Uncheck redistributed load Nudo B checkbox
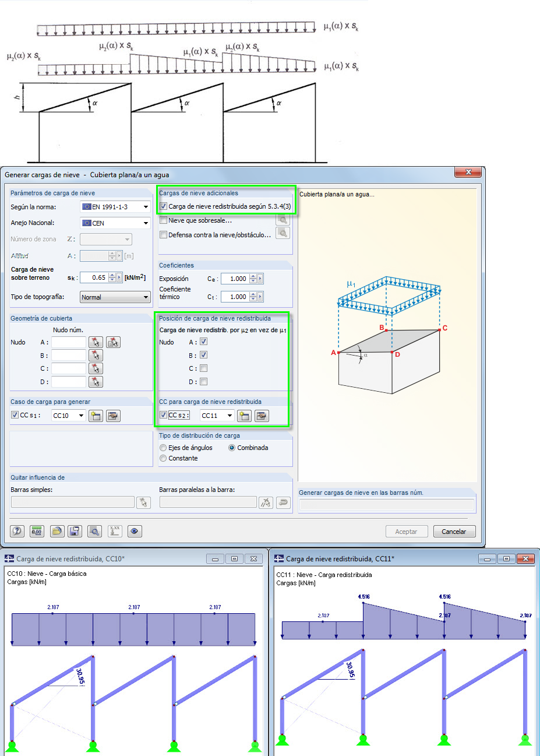This screenshot has height=756, width=540. point(203,355)
